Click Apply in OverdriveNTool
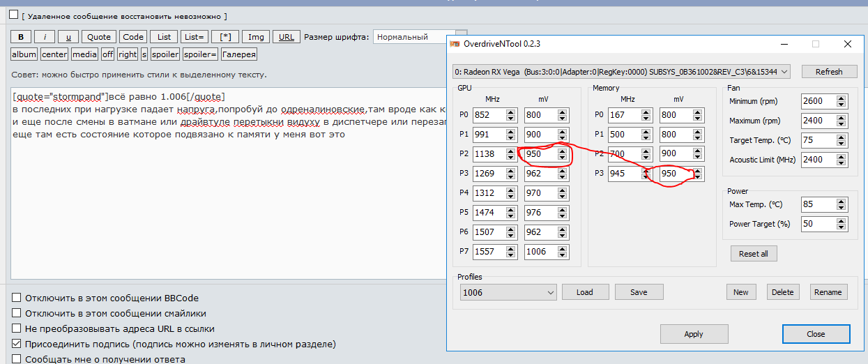 pyautogui.click(x=694, y=334)
